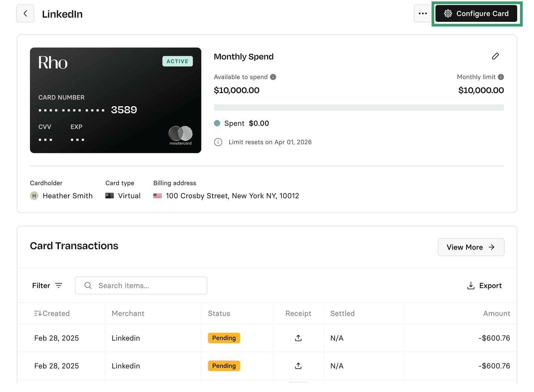This screenshot has height=392, width=534.
Task: Click the Status column header
Action: point(219,313)
